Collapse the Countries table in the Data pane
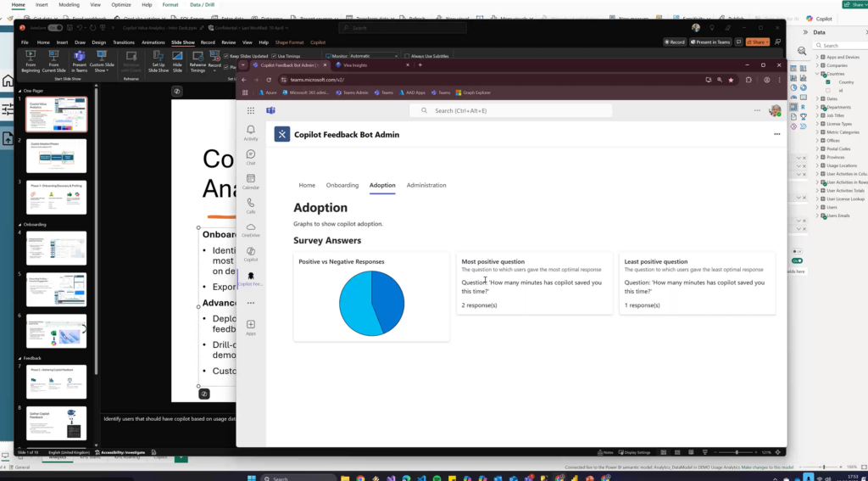 pyautogui.click(x=817, y=74)
